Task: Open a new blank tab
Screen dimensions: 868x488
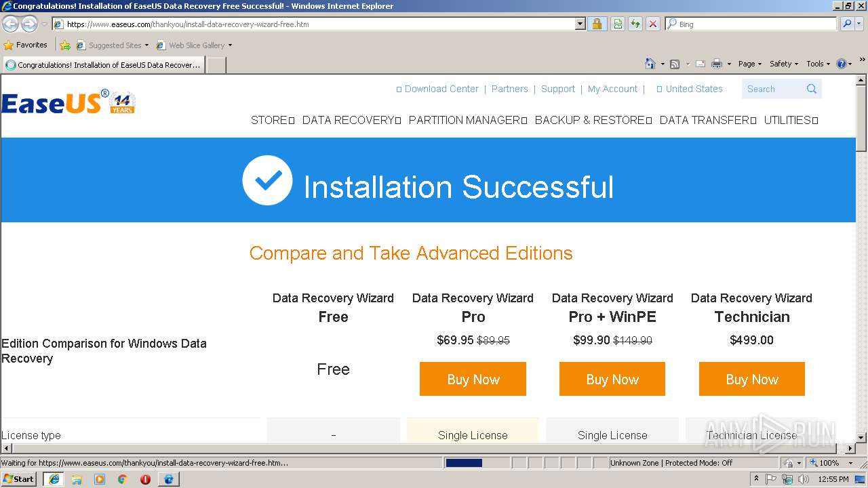Action: tap(216, 65)
